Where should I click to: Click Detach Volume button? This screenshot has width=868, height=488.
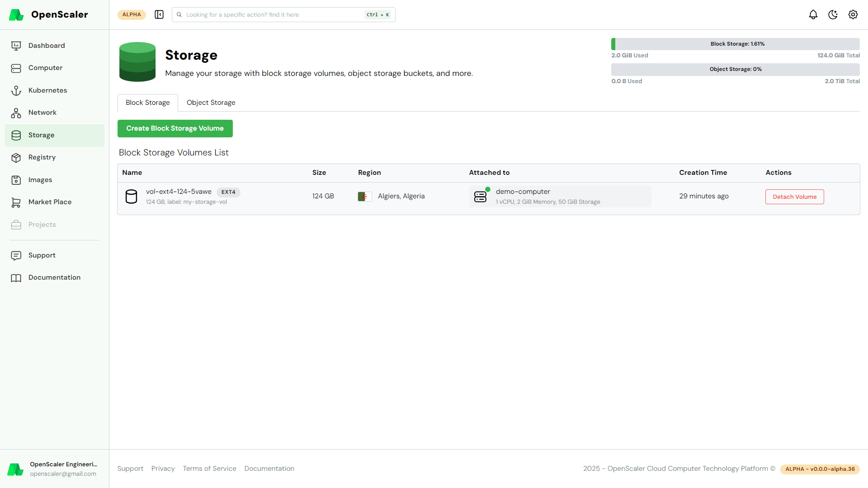click(794, 197)
